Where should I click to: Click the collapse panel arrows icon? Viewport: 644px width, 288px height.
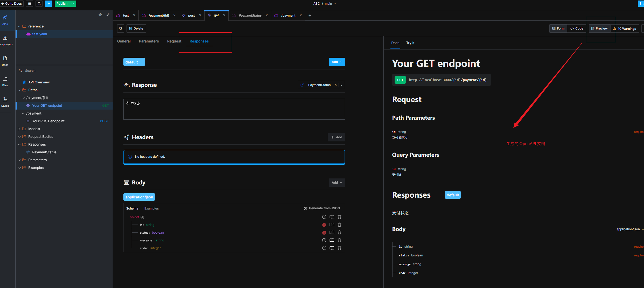pos(108,15)
